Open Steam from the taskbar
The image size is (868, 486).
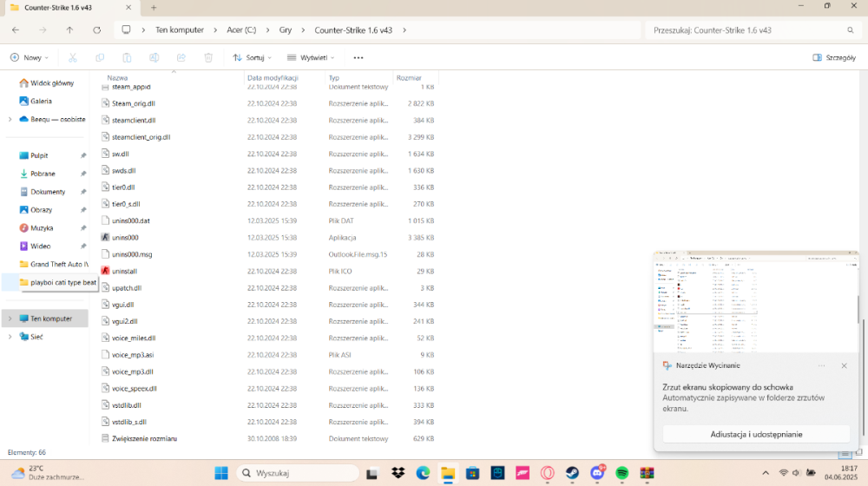(572, 473)
